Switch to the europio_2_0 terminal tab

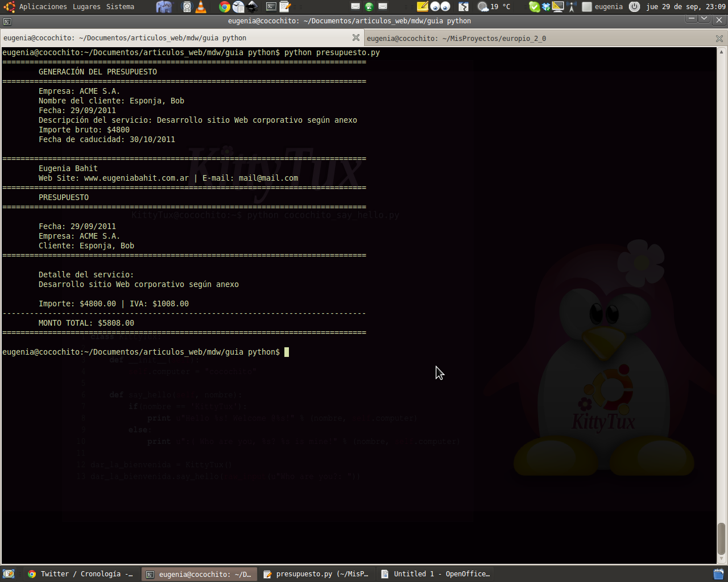(x=456, y=38)
